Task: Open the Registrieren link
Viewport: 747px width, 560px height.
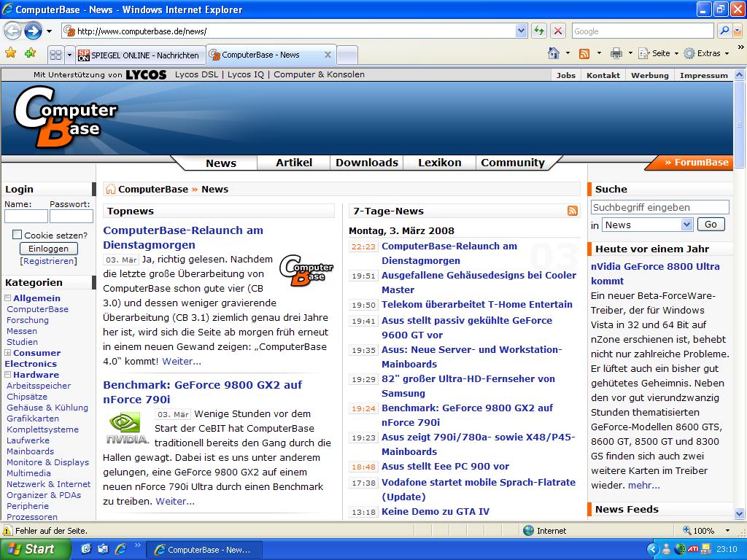Action: [x=49, y=261]
